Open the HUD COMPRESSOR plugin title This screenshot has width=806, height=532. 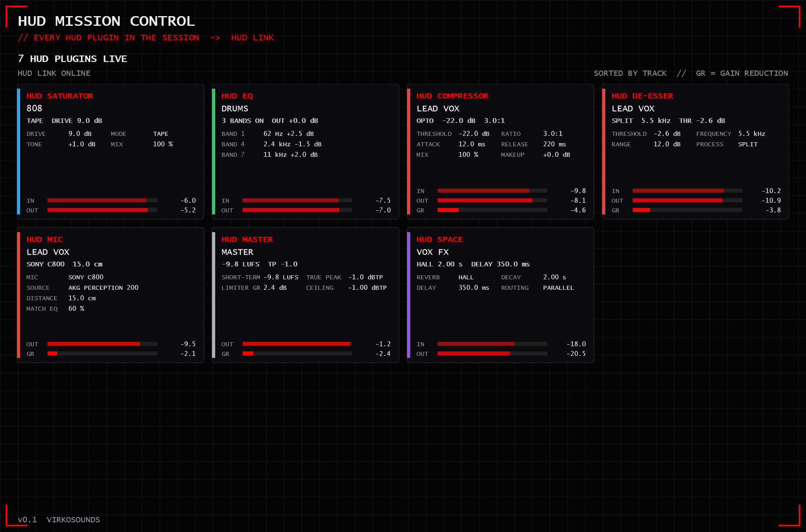point(452,96)
